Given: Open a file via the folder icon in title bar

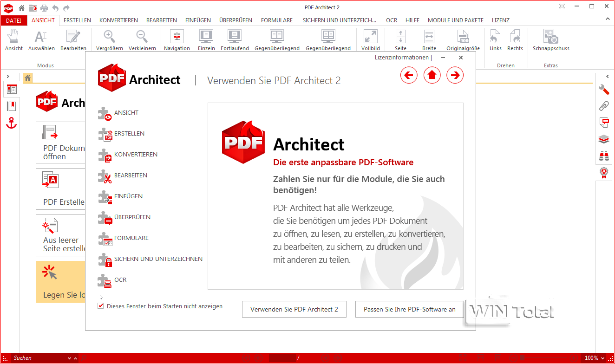Looking at the screenshot, I should tap(33, 8).
